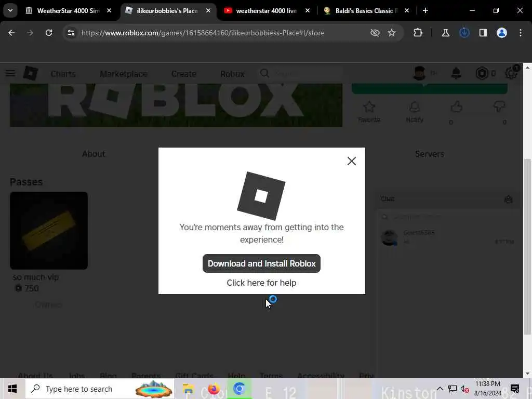
Task: Click the page vertical scrollbar
Action: click(x=527, y=246)
